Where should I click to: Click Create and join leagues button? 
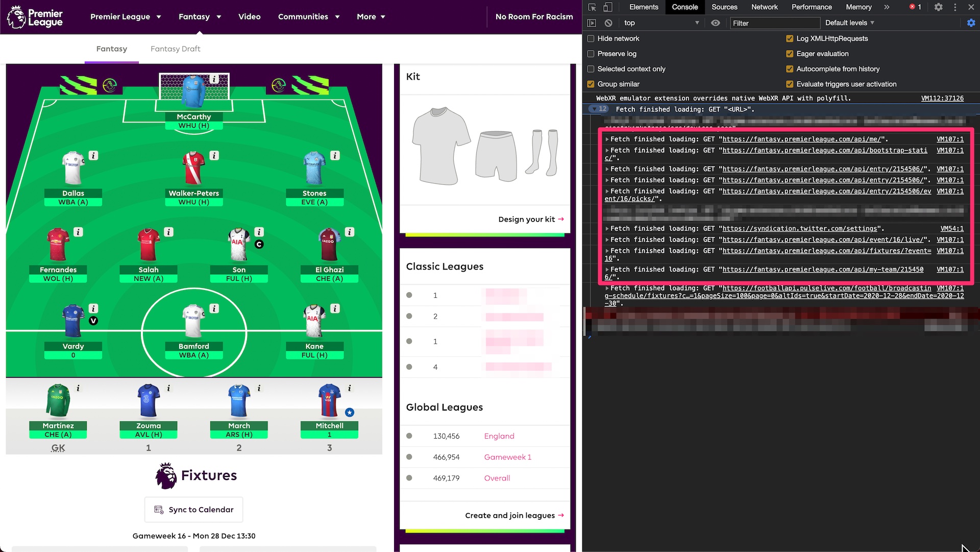(x=513, y=516)
